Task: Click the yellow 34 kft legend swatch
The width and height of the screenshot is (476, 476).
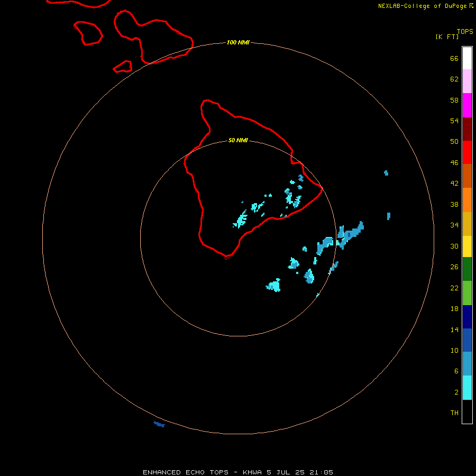Action: point(467,246)
